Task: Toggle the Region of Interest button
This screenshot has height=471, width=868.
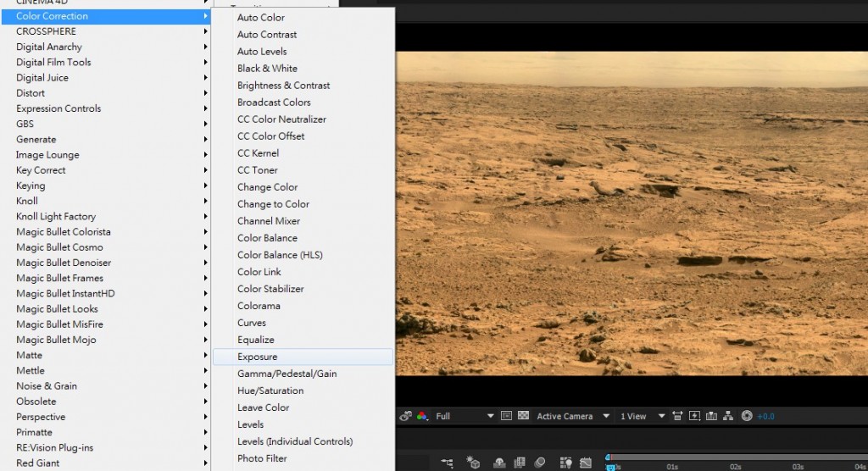Action: click(x=506, y=416)
